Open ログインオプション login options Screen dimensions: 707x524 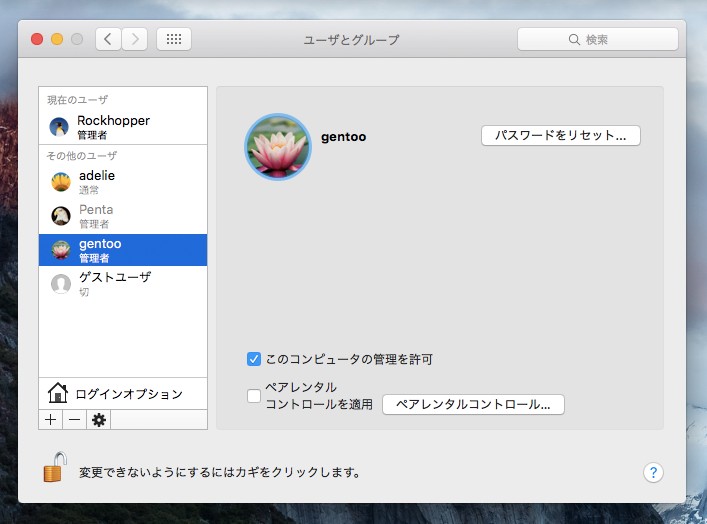(123, 394)
